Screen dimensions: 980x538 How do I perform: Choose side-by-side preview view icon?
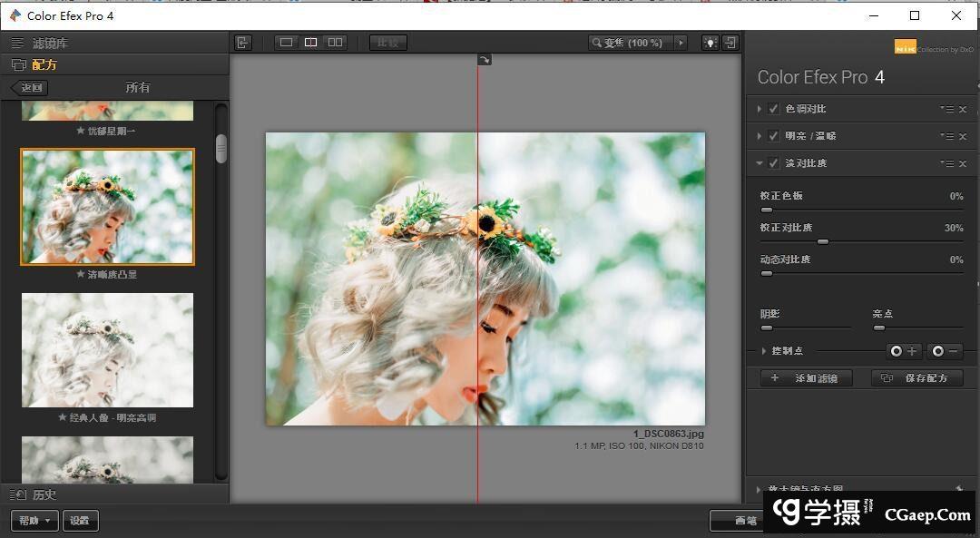tap(336, 43)
